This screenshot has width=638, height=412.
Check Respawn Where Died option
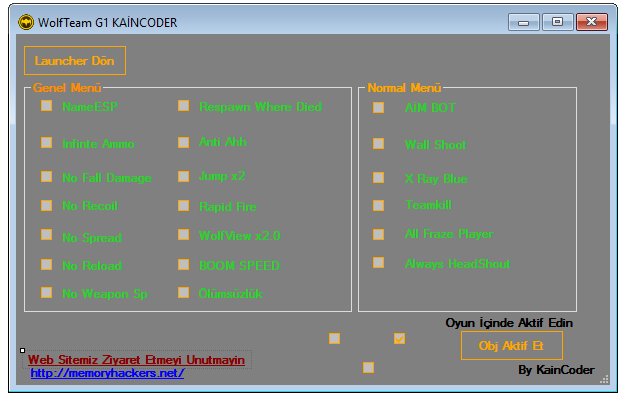(x=184, y=106)
